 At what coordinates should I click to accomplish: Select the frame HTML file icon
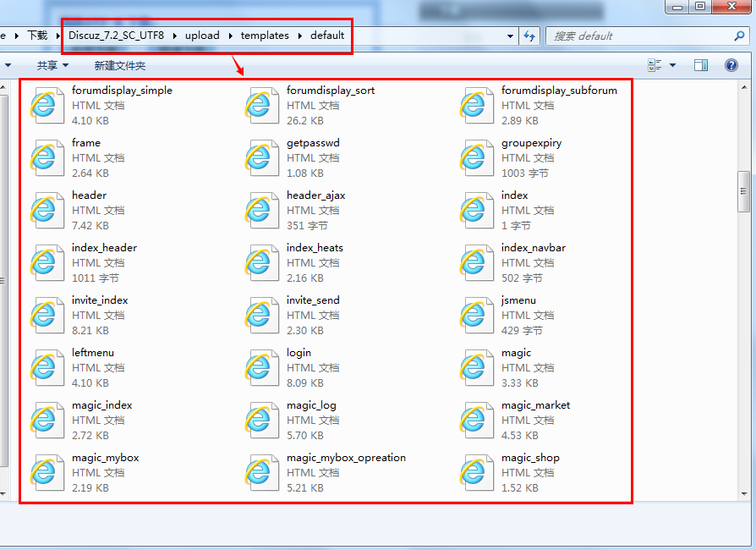click(47, 157)
